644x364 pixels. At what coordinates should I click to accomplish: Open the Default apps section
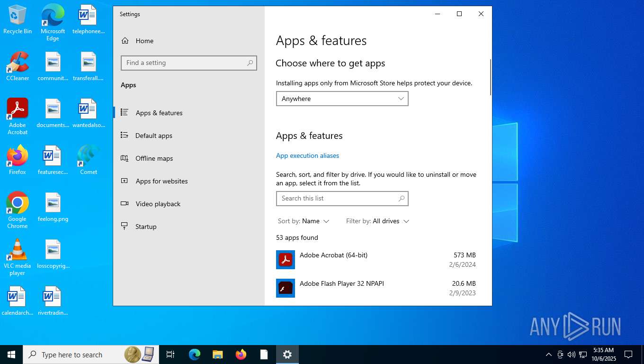(188, 136)
